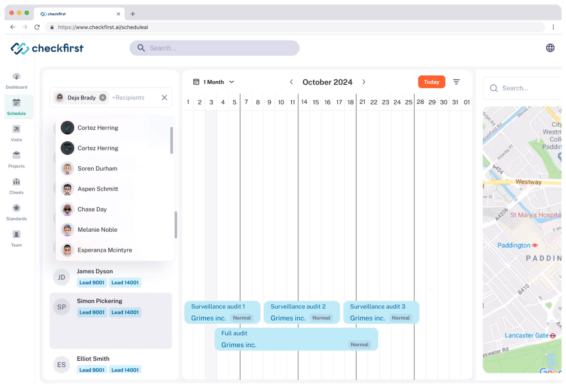Reload the browser page

tap(37, 27)
